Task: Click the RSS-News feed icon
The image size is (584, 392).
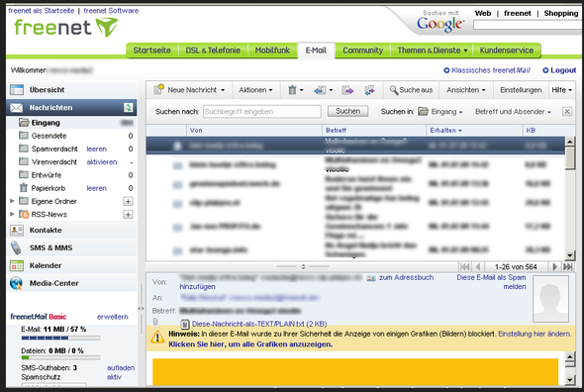Action: click(24, 214)
